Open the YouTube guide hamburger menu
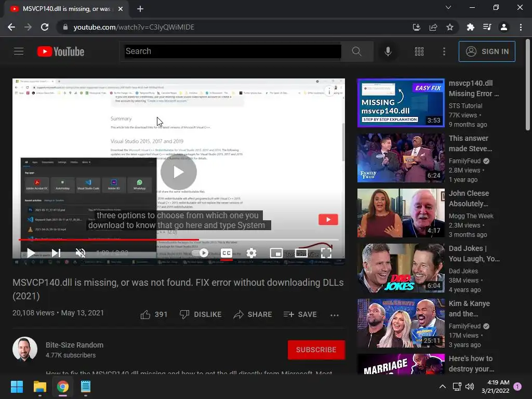 tap(19, 51)
